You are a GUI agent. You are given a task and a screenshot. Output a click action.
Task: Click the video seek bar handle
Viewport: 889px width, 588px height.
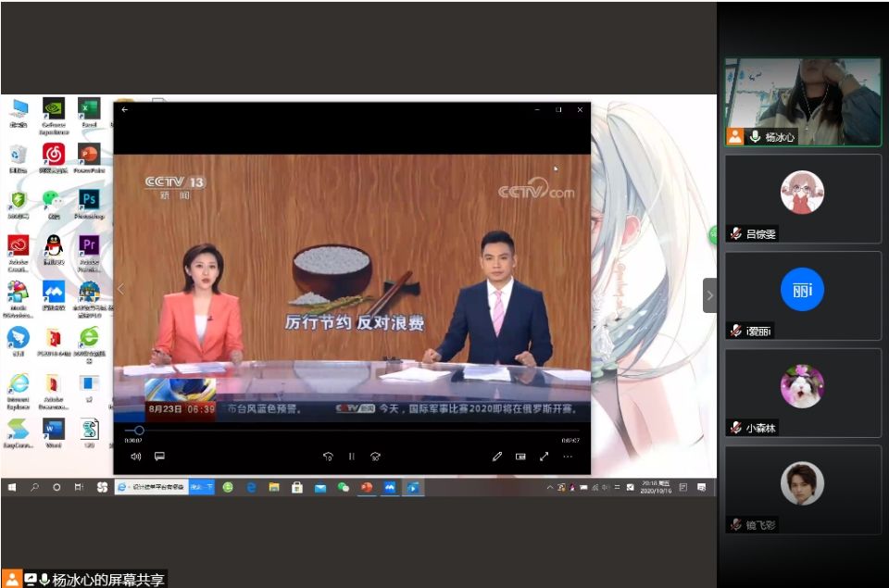click(139, 431)
